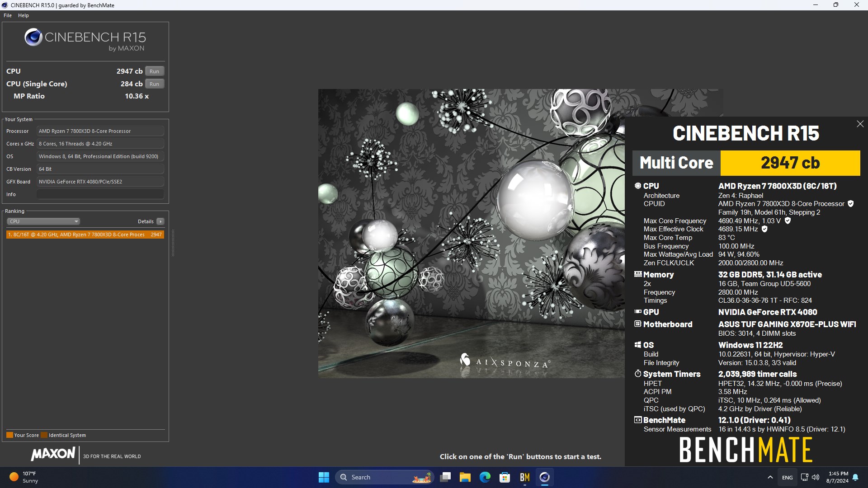Screen dimensions: 868x488
Task: Click the CPUID verified shield icon
Action: pos(850,204)
